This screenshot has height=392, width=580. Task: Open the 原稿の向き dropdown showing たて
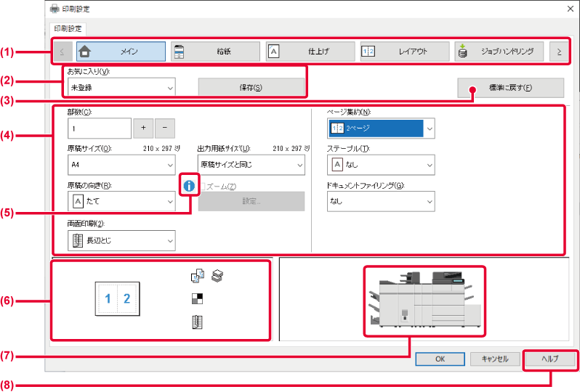coord(121,201)
